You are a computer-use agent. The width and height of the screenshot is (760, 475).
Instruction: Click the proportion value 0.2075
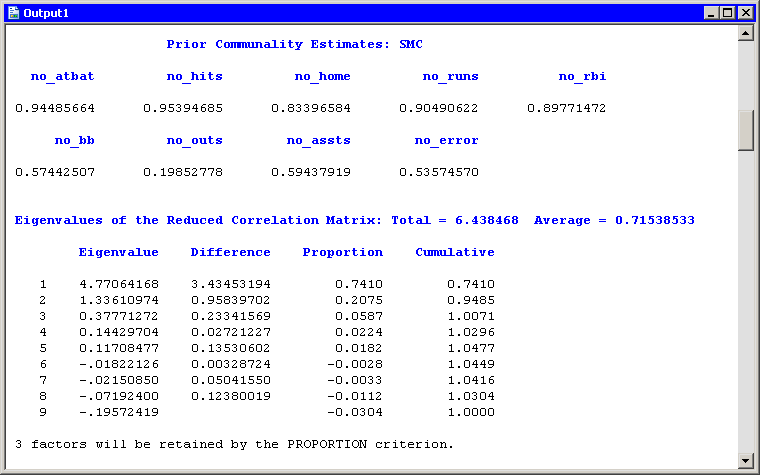pyautogui.click(x=359, y=300)
